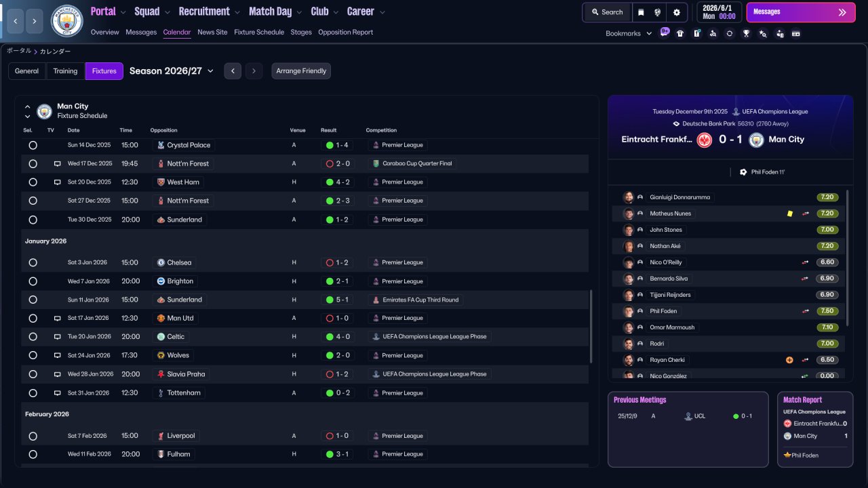Switch to the General calendar view
The height and width of the screenshot is (488, 868).
point(27,71)
